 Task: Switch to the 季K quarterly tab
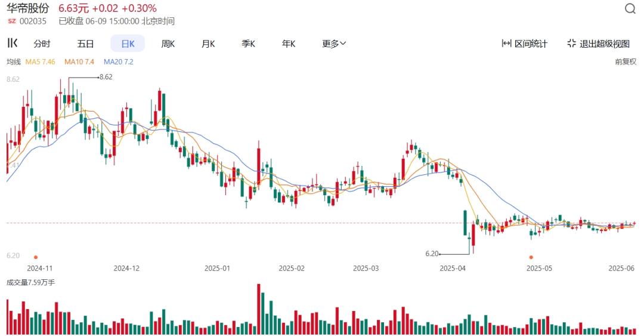click(x=248, y=44)
